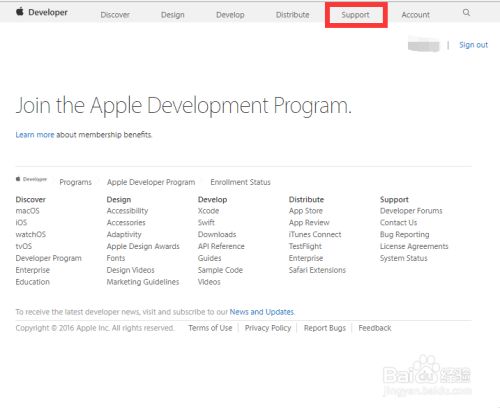Click the News and Updates link
500x408 pixels.
[x=262, y=312]
